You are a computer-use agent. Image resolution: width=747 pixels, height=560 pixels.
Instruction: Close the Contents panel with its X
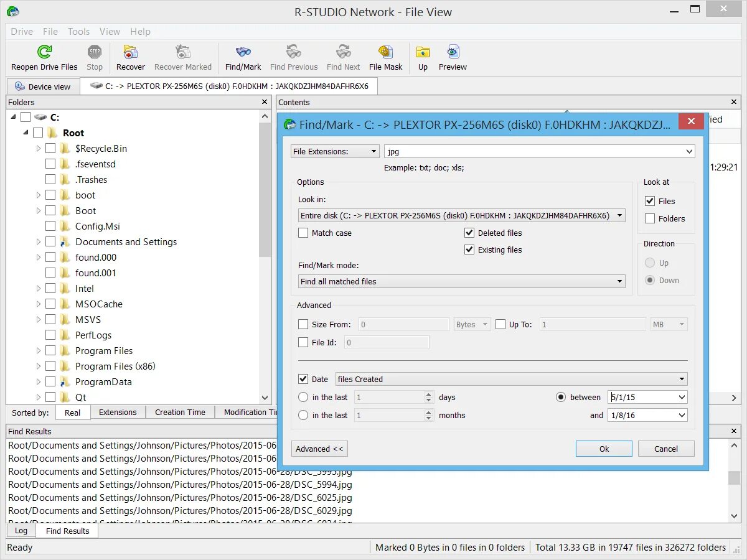pyautogui.click(x=734, y=102)
